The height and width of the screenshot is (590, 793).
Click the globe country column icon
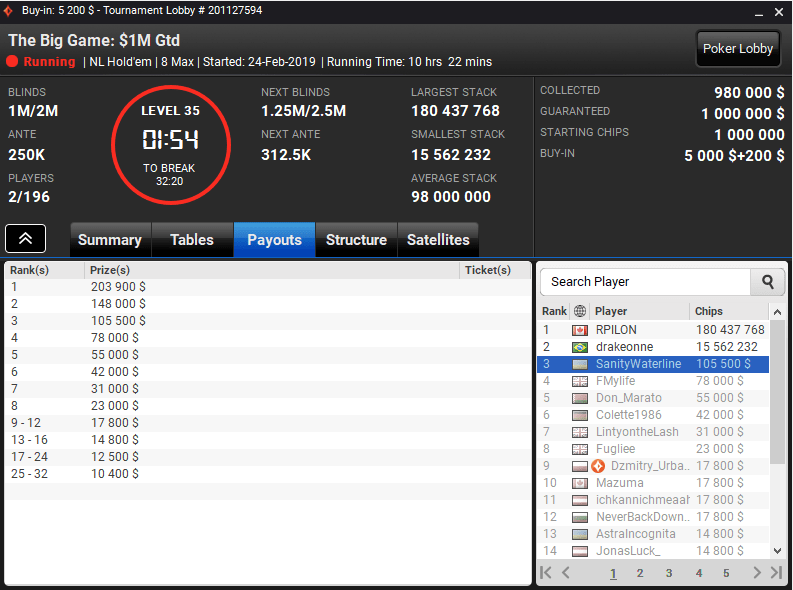tap(580, 311)
